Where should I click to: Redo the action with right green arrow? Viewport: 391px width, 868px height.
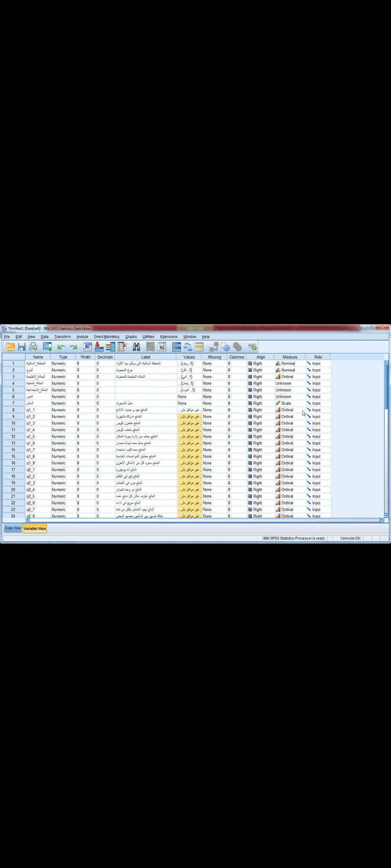pos(73,347)
